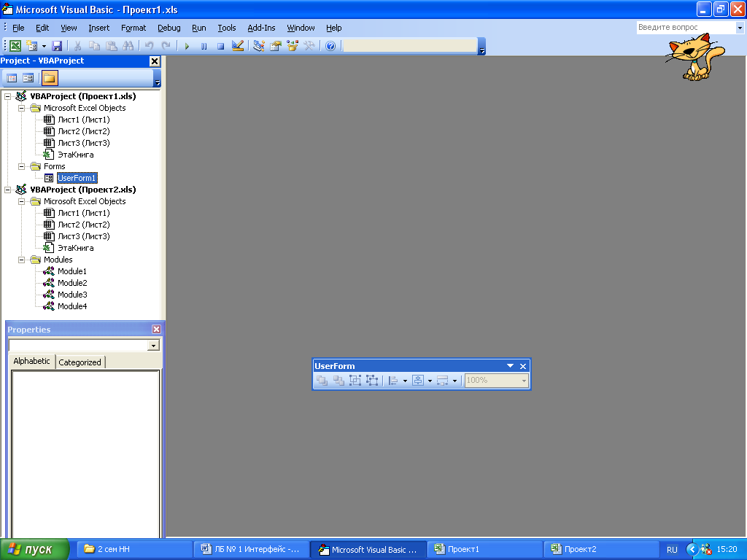The image size is (747, 560).
Task: Select Module4 in the tree
Action: 72,306
